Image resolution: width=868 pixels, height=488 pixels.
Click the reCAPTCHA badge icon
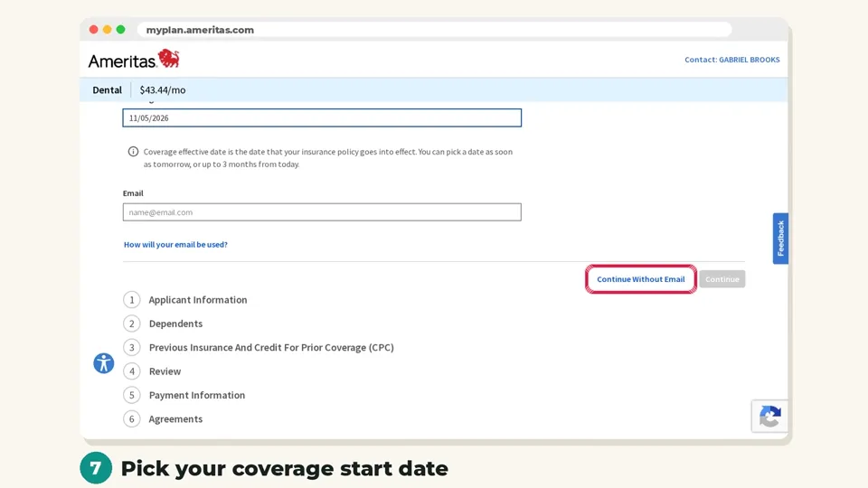tap(769, 416)
